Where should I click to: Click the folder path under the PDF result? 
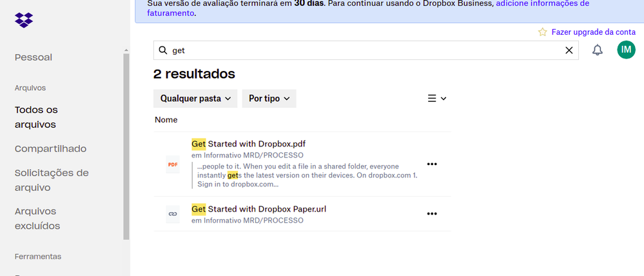pos(248,155)
